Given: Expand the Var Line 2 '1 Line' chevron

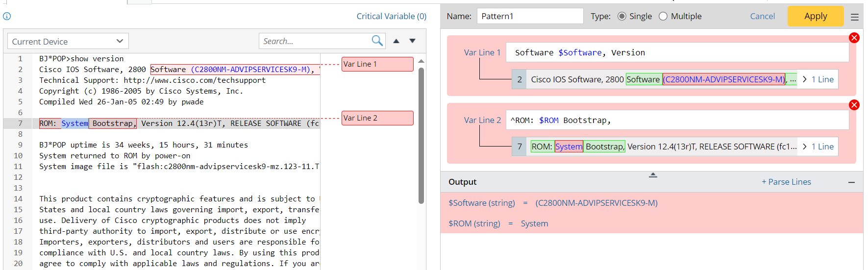Looking at the screenshot, I should (x=805, y=147).
